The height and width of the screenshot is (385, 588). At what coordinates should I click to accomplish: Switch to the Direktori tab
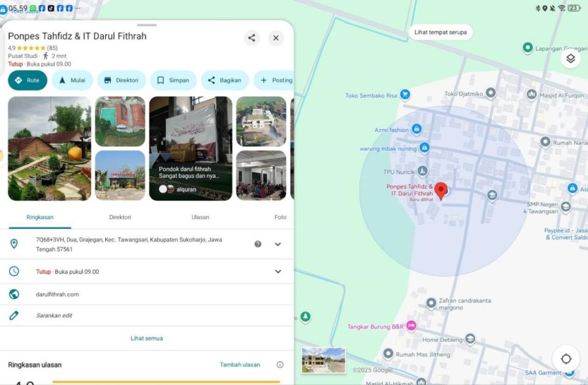click(120, 217)
